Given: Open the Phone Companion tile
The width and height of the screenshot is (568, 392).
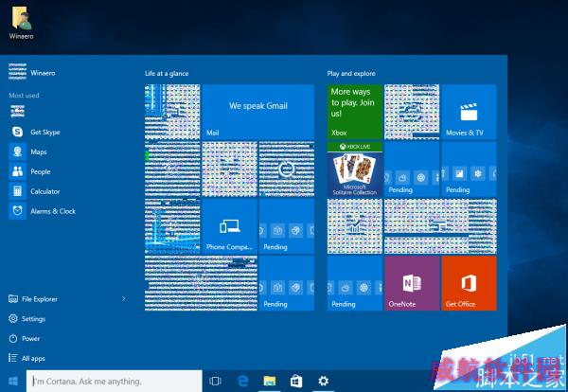Looking at the screenshot, I should (x=230, y=226).
